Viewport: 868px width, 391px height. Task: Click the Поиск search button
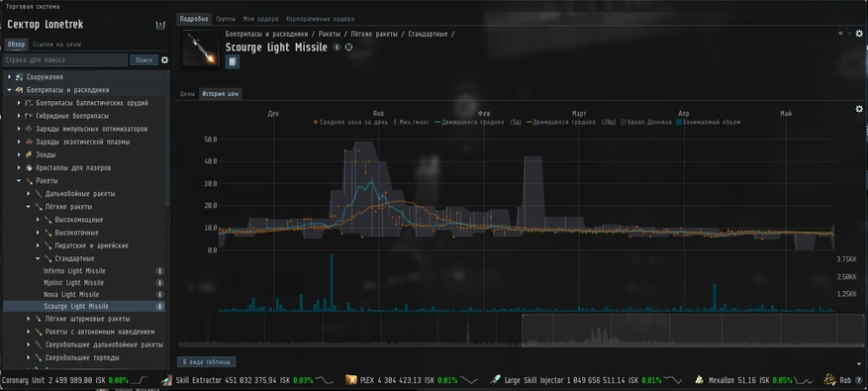[x=144, y=59]
